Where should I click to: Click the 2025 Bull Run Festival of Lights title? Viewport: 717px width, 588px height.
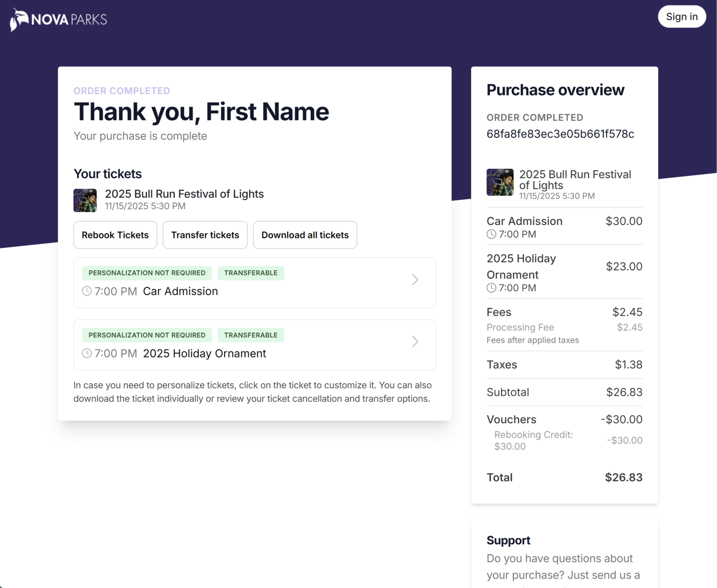184,194
